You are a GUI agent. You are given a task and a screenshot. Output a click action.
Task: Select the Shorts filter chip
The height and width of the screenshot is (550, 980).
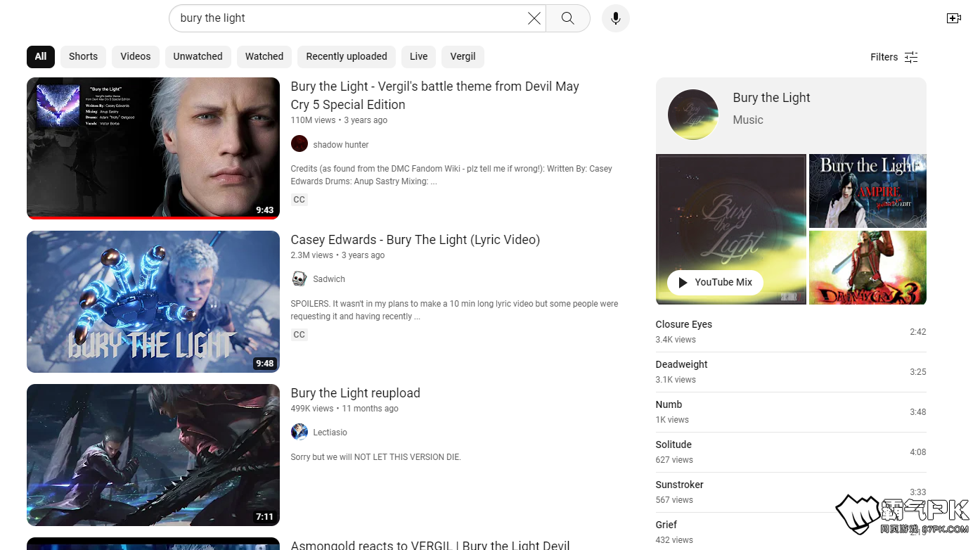[83, 56]
